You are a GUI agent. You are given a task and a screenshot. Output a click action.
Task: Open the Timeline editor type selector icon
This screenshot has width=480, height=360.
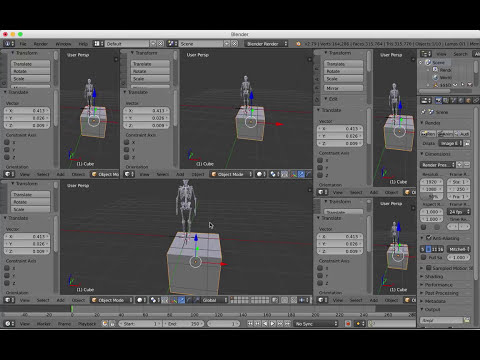9,324
